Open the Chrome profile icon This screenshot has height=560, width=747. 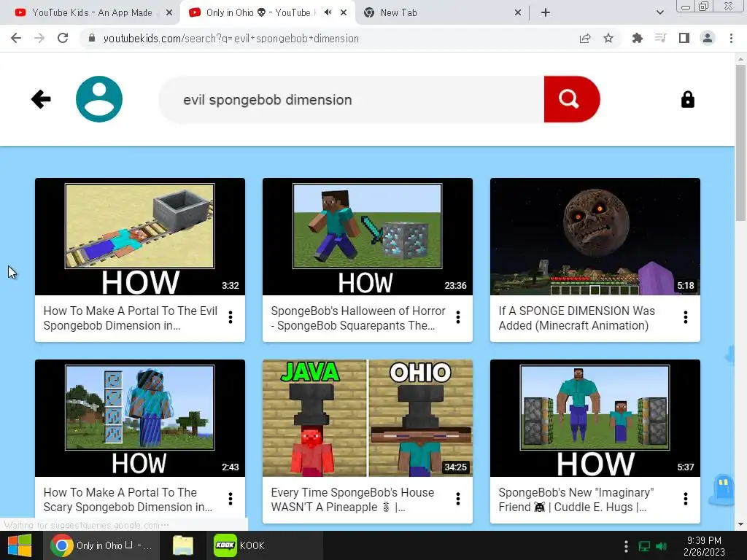708,38
